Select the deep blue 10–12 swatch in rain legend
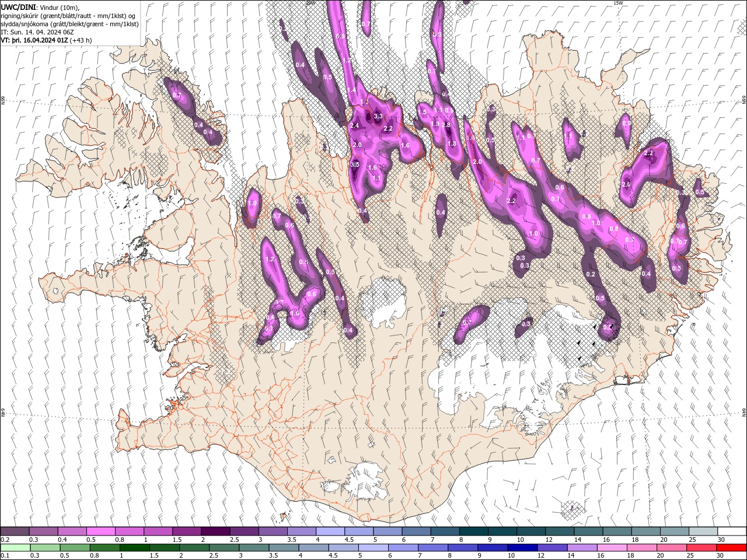Screen dimensions: 747x560 point(522,548)
